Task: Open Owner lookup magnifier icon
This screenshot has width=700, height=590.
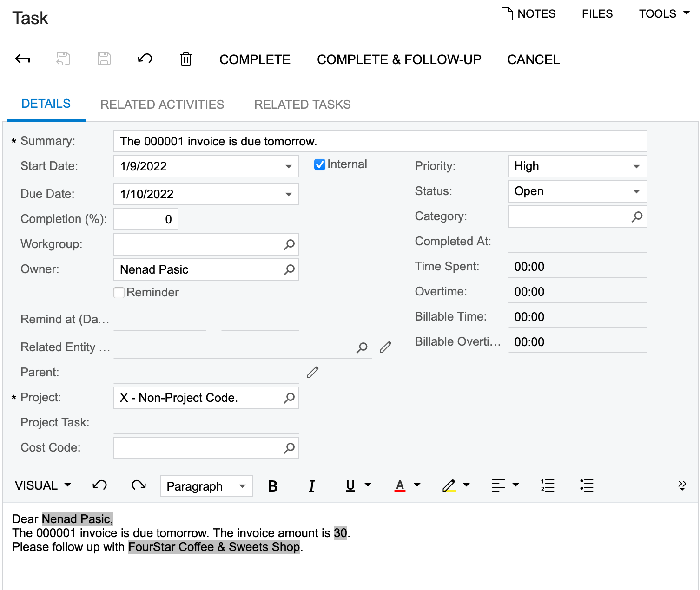Action: [x=289, y=269]
